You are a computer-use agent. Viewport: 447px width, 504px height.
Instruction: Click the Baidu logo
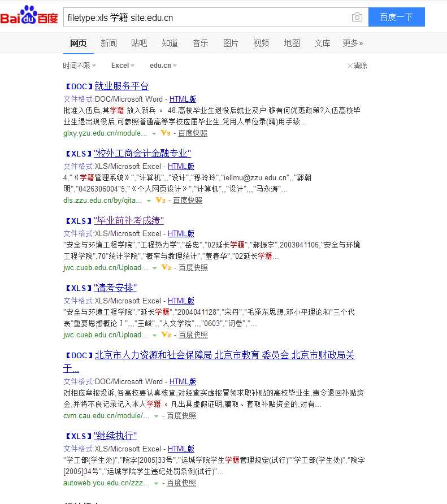click(29, 15)
